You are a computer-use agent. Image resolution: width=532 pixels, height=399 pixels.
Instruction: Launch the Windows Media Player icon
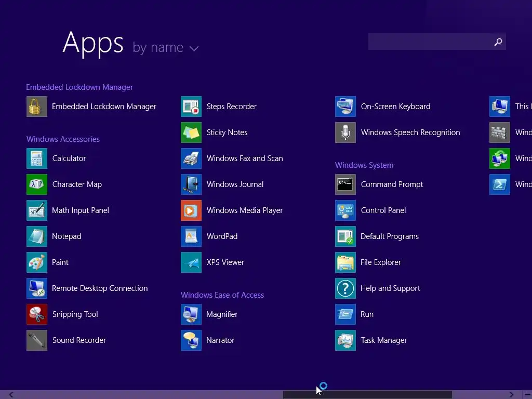click(x=191, y=210)
